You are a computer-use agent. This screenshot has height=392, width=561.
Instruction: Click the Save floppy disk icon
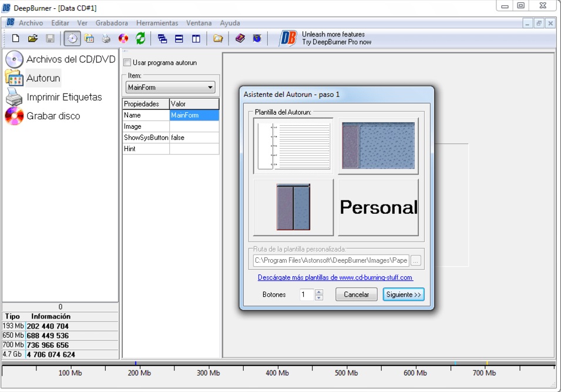(50, 38)
